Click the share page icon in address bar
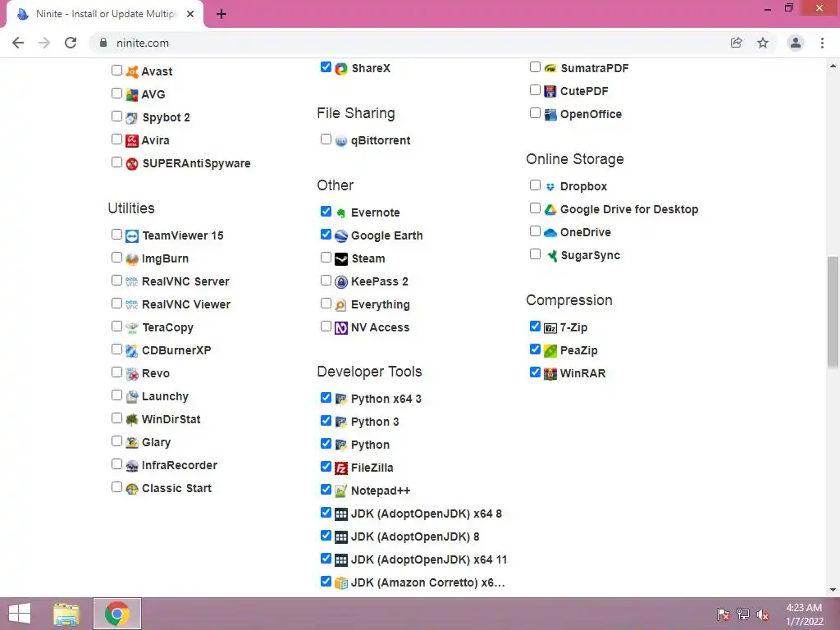The width and height of the screenshot is (840, 630). (736, 43)
